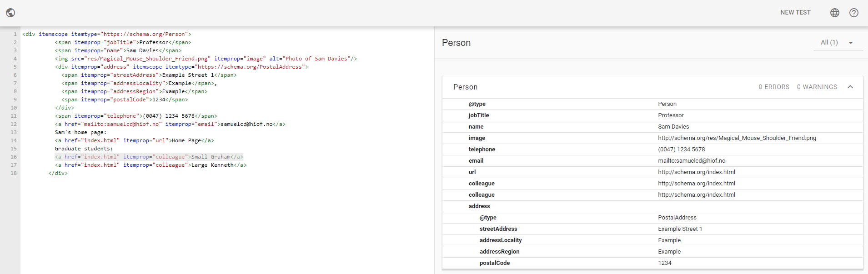Click code line with img Magical_Mouse_Shoulder_Friend.png
Image resolution: width=868 pixels, height=274 pixels.
point(206,59)
